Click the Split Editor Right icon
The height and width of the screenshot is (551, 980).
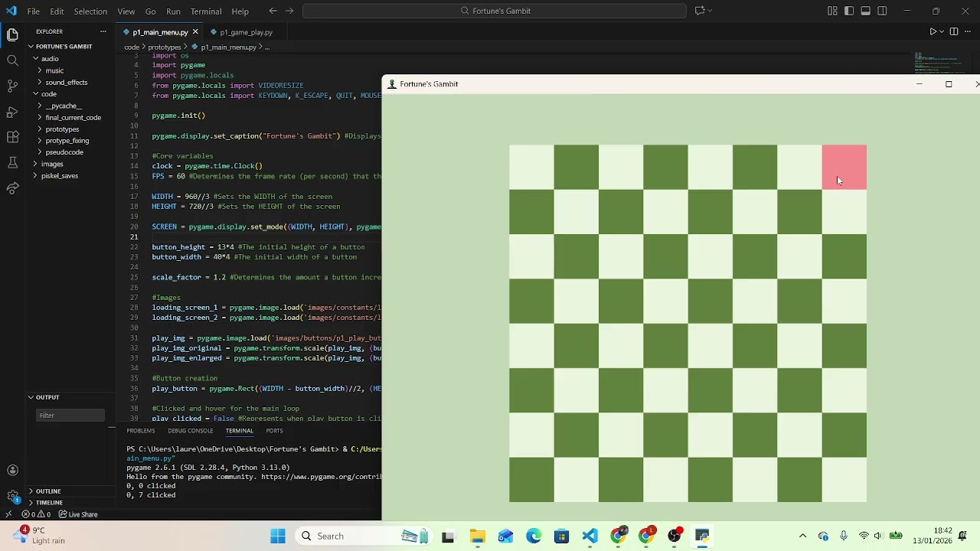(x=954, y=31)
